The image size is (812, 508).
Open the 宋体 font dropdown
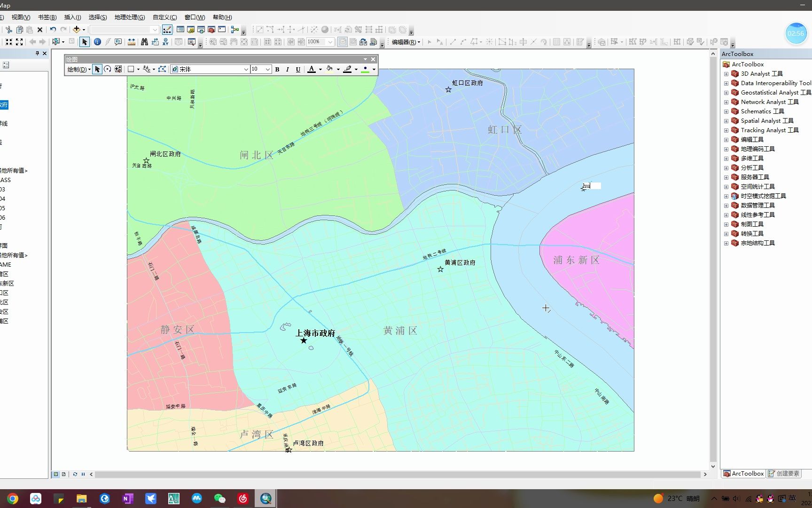coord(246,69)
